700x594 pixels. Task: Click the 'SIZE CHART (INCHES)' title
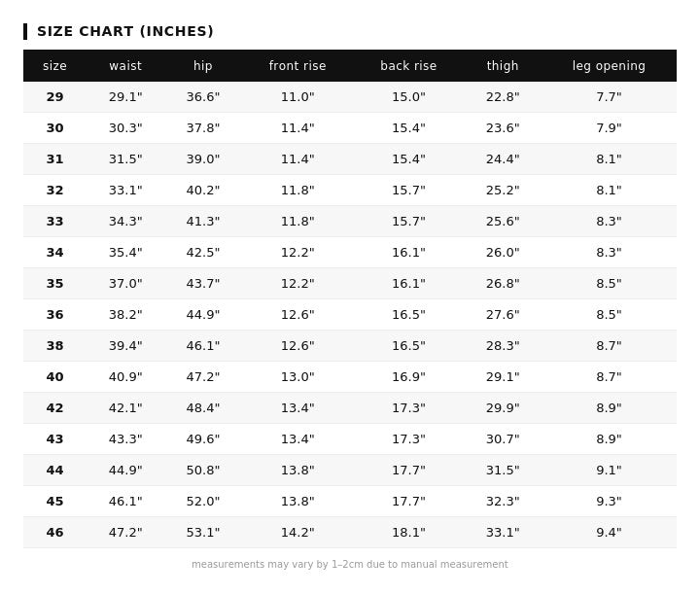(125, 31)
